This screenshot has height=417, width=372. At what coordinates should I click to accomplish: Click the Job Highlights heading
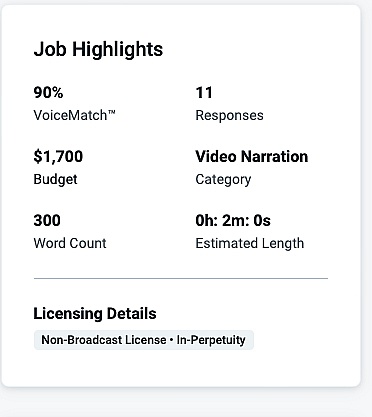[98, 49]
